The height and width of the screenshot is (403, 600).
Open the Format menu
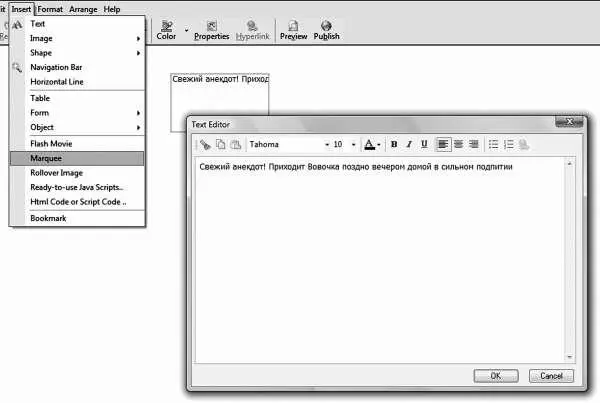pyautogui.click(x=50, y=9)
